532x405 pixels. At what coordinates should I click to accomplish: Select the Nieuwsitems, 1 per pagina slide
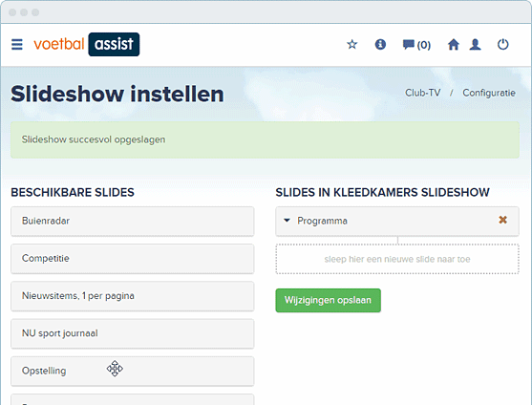pyautogui.click(x=133, y=296)
